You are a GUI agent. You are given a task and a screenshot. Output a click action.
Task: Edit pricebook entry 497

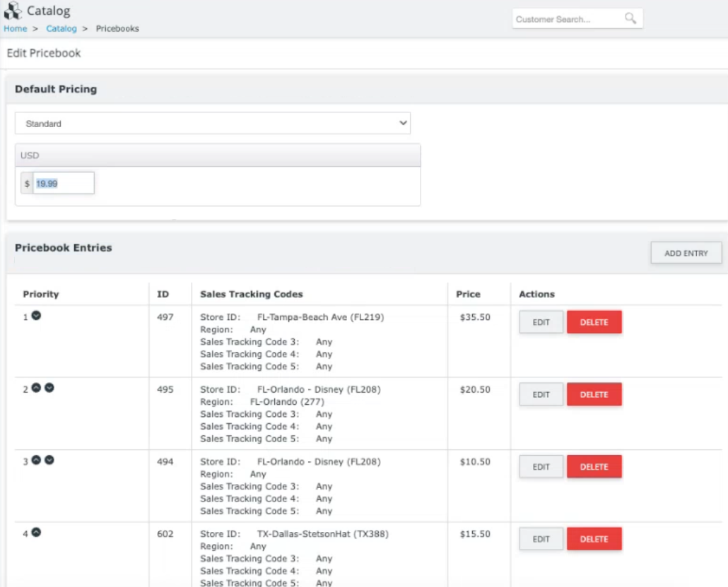[541, 322]
